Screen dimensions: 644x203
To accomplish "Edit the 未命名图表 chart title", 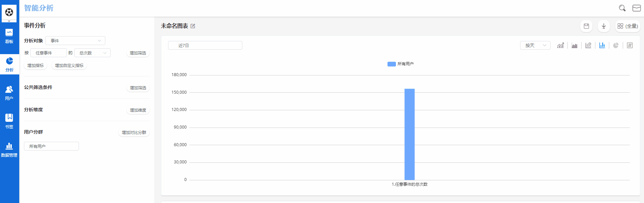I will click(193, 26).
